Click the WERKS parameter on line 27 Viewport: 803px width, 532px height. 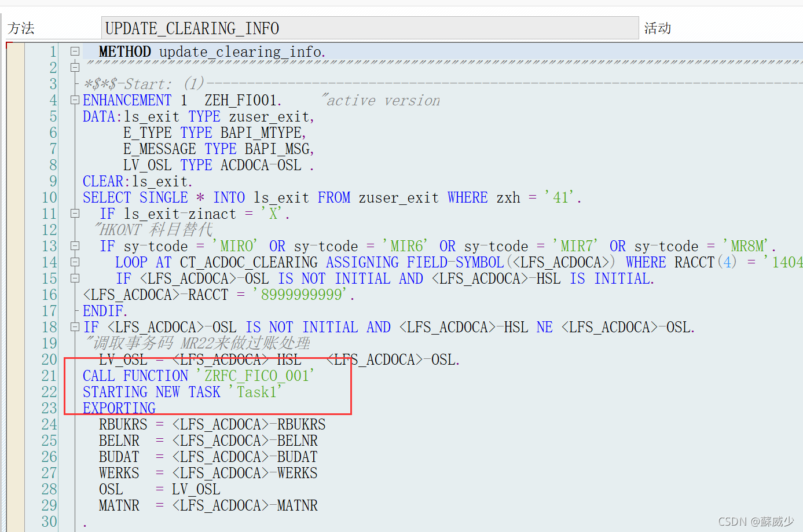click(x=119, y=473)
